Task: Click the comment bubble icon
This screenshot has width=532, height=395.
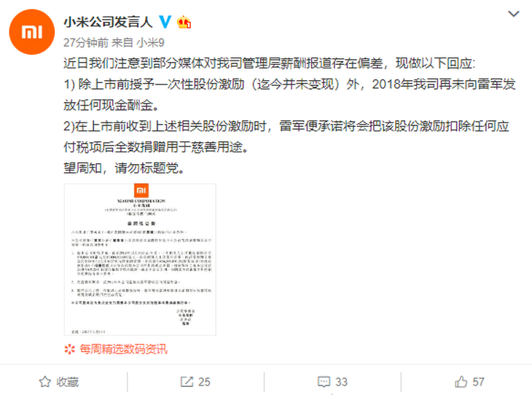Action: (x=324, y=382)
